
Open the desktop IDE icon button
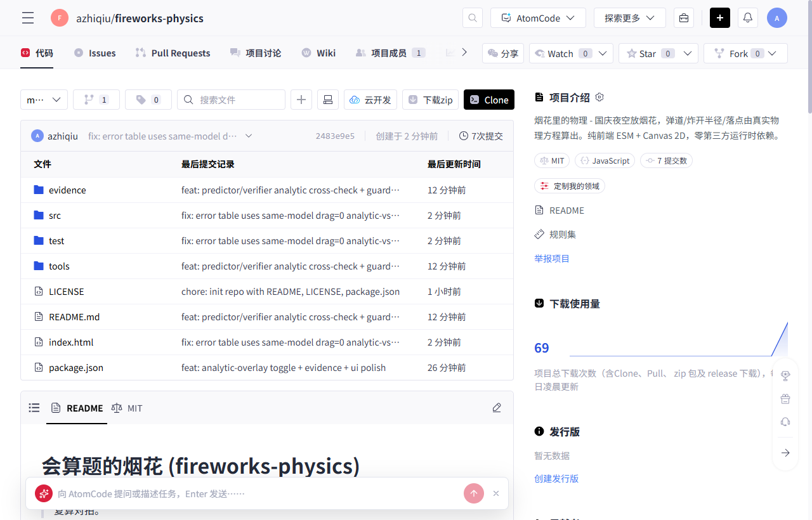pyautogui.click(x=328, y=100)
